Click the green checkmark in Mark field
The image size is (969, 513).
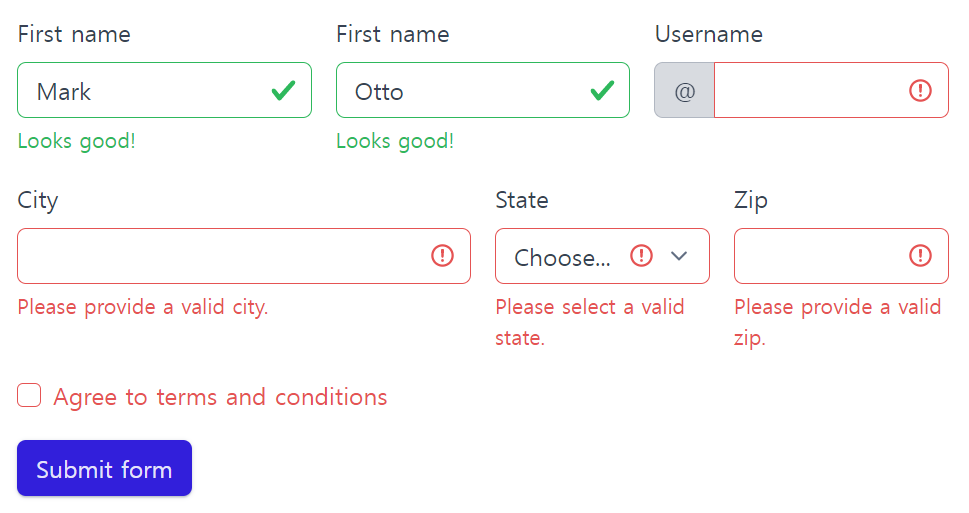[x=283, y=91]
